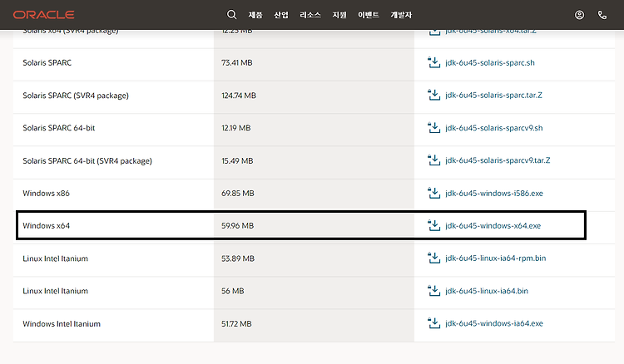Click download icon for jdk-6u45-windows-i586.exe
The height and width of the screenshot is (364, 624).
[x=433, y=193]
